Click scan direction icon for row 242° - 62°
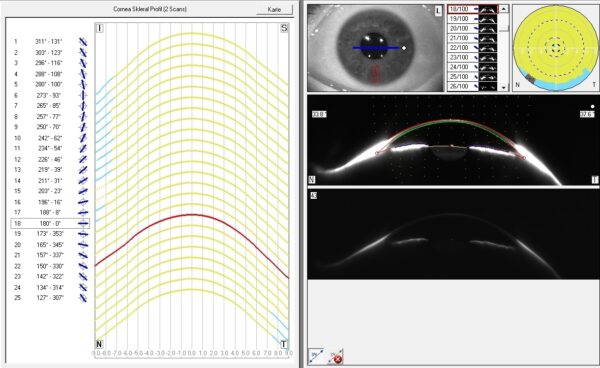The height and width of the screenshot is (368, 600). point(83,138)
